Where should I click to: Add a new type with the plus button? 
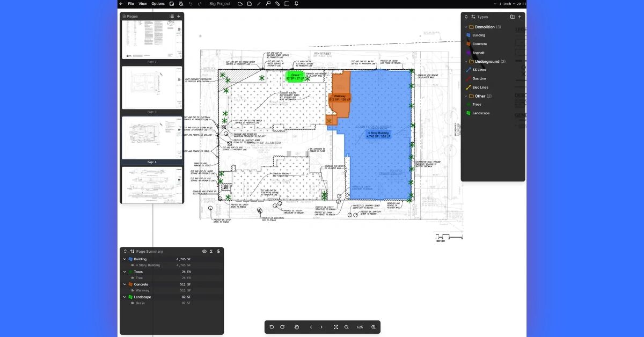coord(519,17)
